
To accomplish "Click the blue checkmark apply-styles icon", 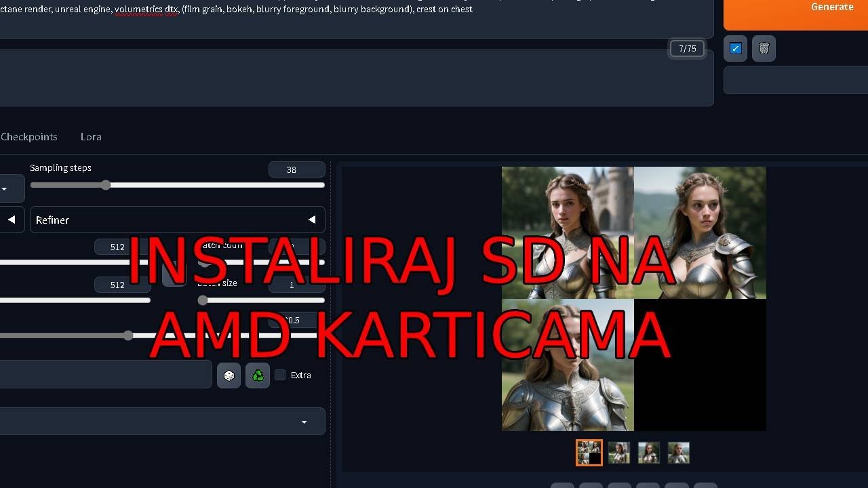I will tap(735, 48).
